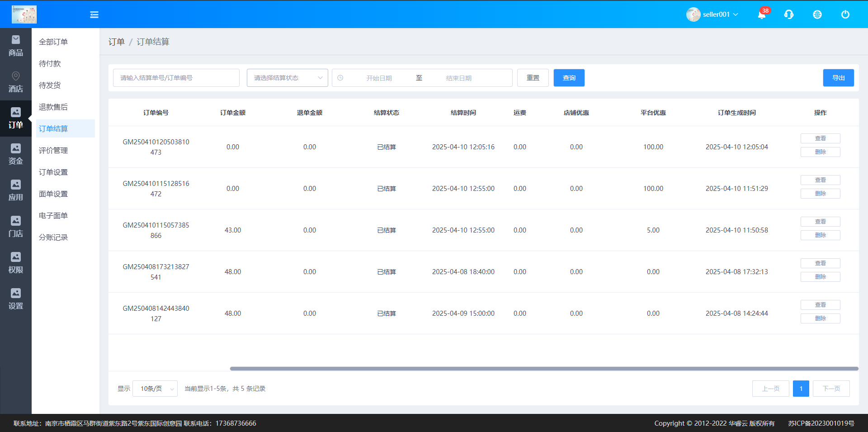
Task: Click the power logout icon
Action: [x=845, y=14]
